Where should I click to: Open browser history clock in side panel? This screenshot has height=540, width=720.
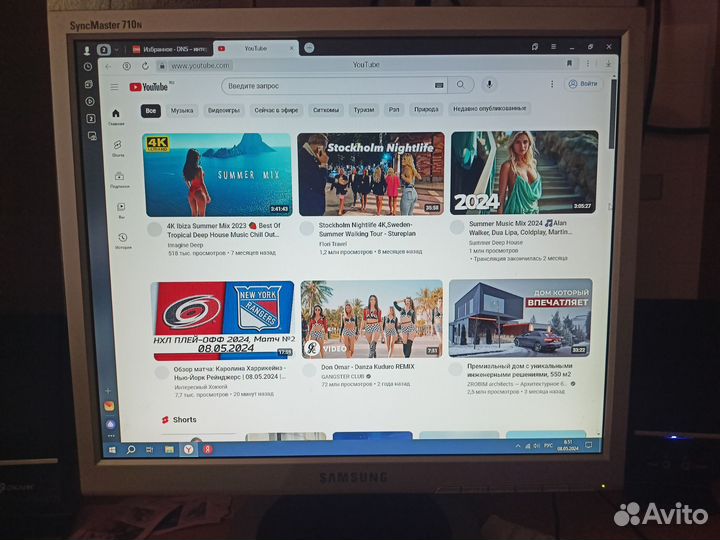point(88,67)
